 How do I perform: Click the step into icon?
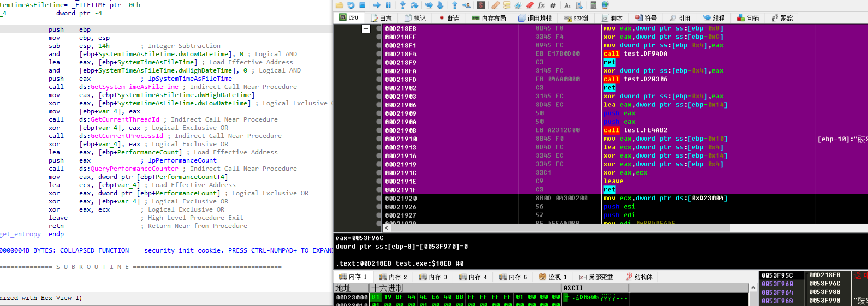[x=403, y=5]
